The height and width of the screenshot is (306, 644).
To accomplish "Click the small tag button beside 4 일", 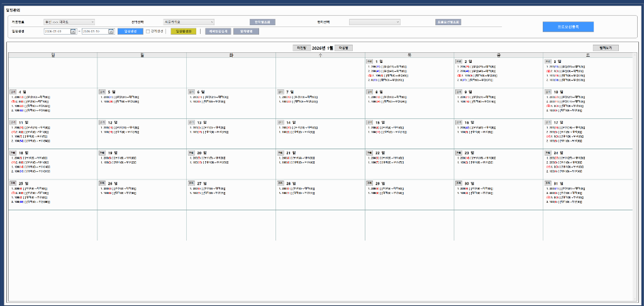I will [x=13, y=91].
